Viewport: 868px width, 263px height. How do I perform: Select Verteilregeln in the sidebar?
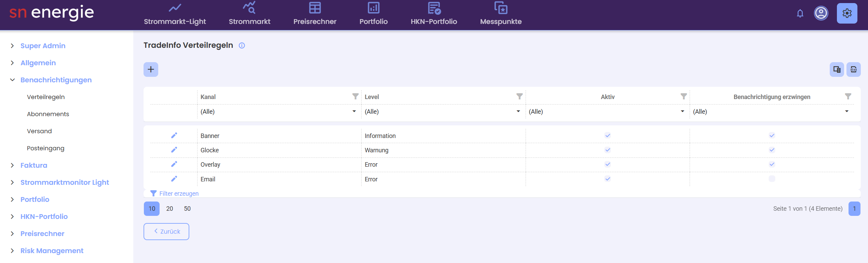tap(46, 97)
